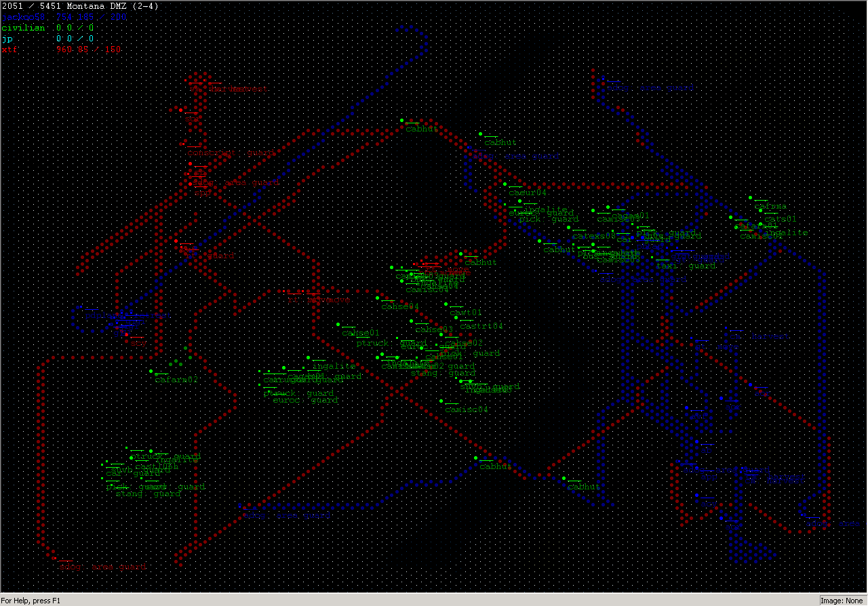The image size is (868, 606).
Task: Select the cyan jp player entry
Action: tap(7, 39)
